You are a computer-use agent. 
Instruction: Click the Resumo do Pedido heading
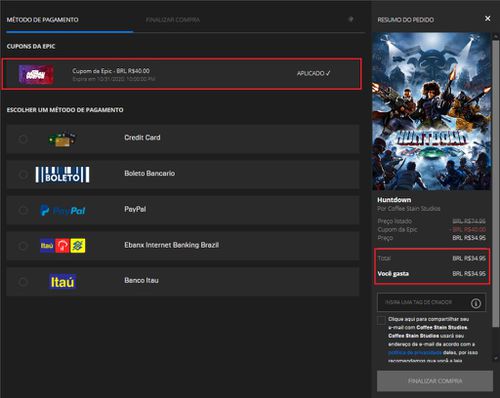point(406,20)
